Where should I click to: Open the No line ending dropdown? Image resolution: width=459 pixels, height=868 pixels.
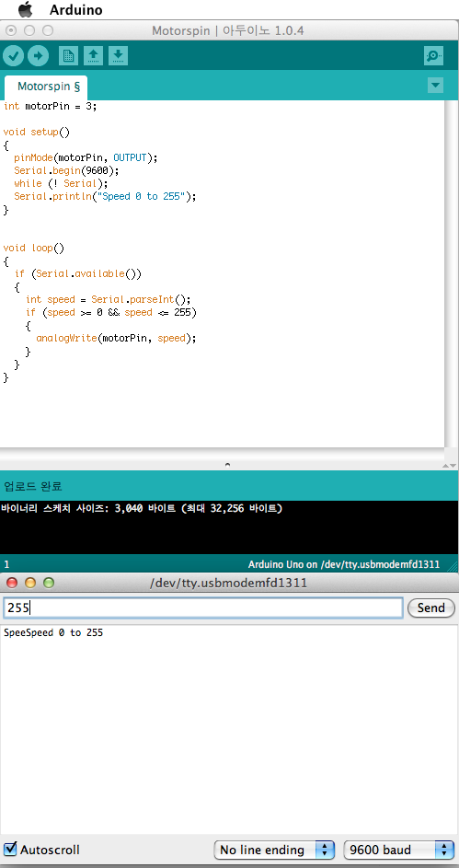point(274,850)
